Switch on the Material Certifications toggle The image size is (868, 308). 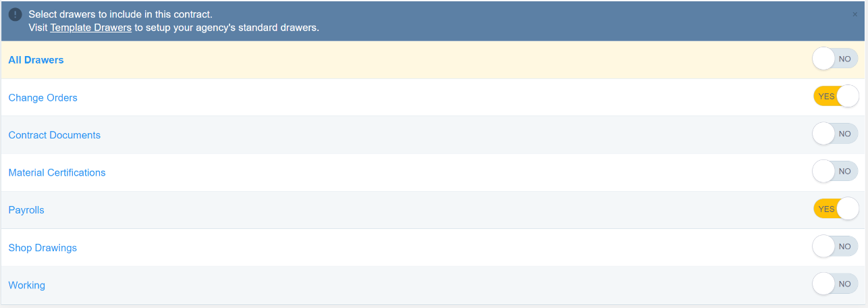[x=835, y=172]
